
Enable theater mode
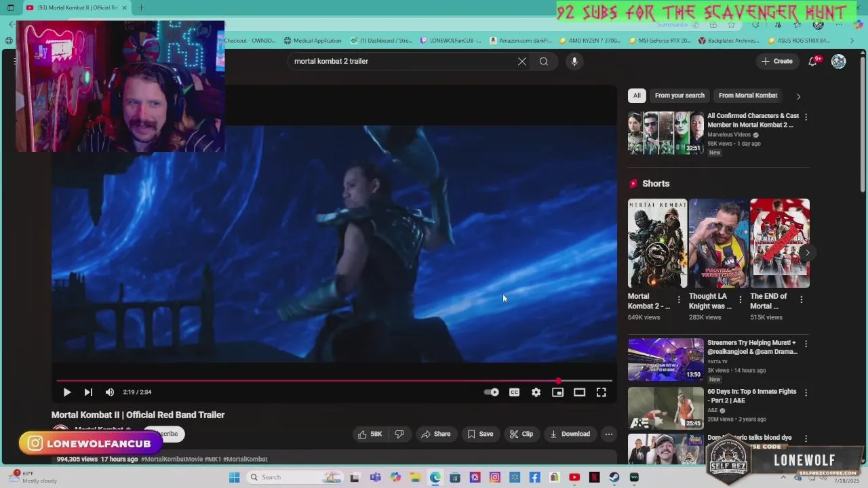tap(580, 392)
